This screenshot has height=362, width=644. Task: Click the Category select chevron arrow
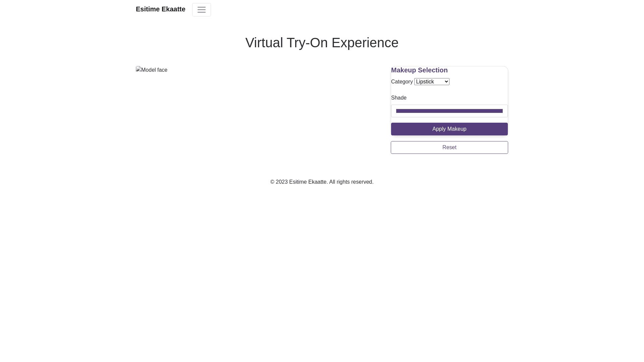tap(446, 81)
